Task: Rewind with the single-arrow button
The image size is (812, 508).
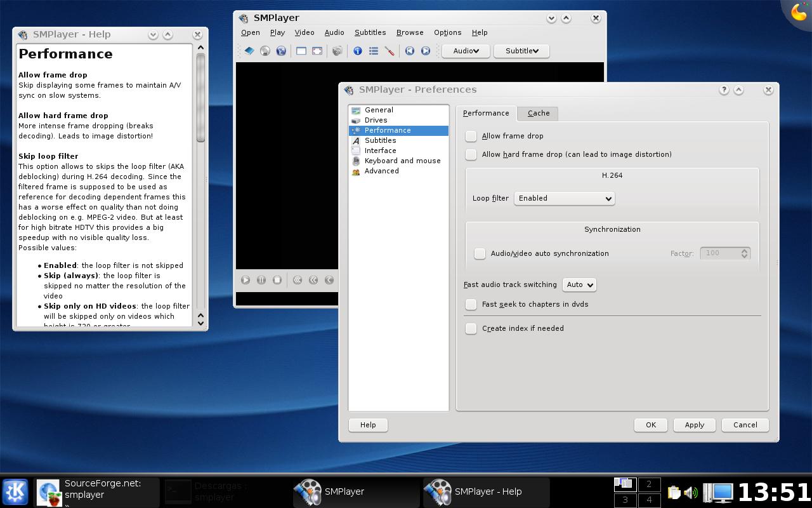Action: [x=329, y=279]
